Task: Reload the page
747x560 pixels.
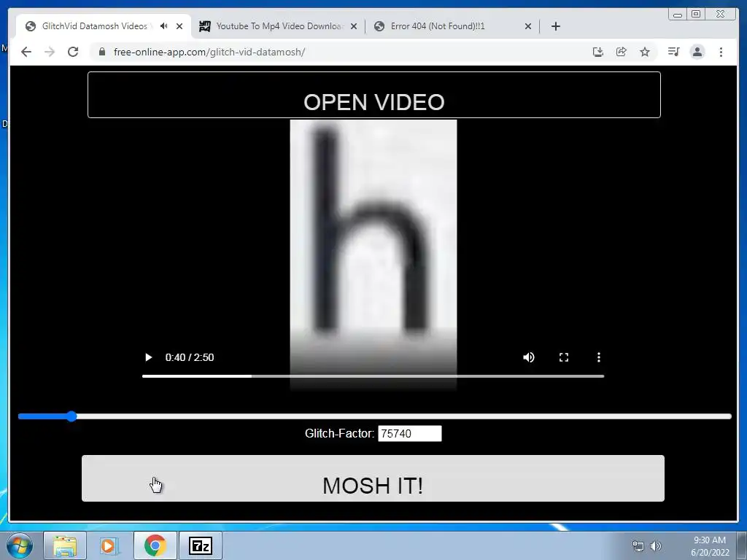Action: (x=73, y=52)
